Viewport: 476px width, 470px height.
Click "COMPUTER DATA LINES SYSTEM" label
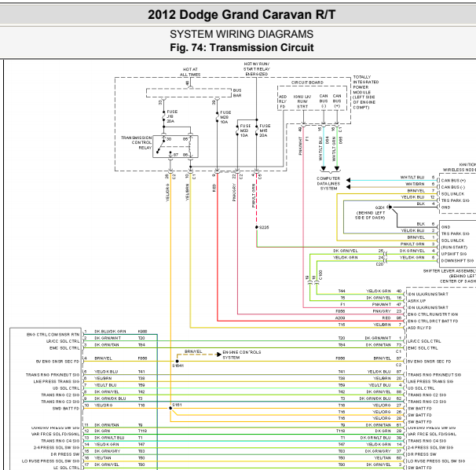click(x=328, y=183)
